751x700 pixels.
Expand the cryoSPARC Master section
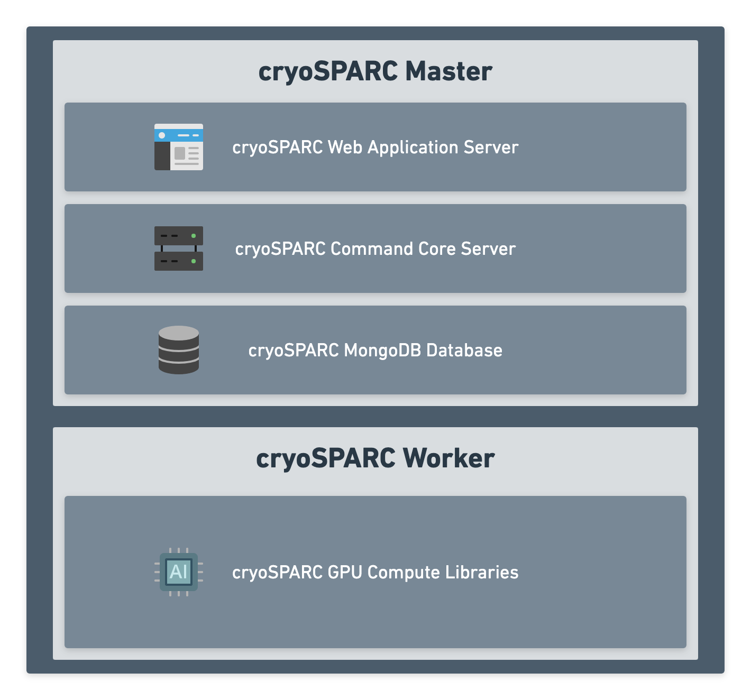(x=374, y=70)
